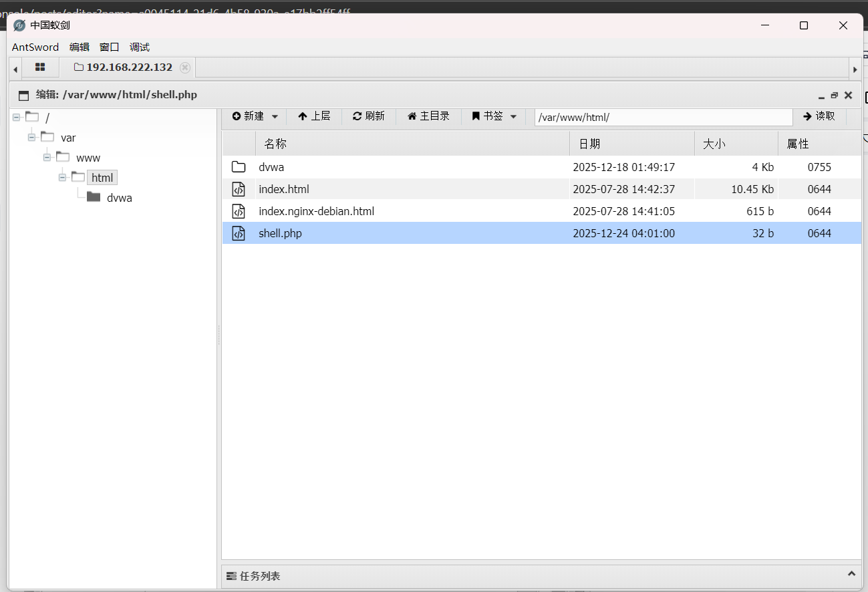868x592 pixels.
Task: Collapse the html tree node
Action: pyautogui.click(x=62, y=178)
